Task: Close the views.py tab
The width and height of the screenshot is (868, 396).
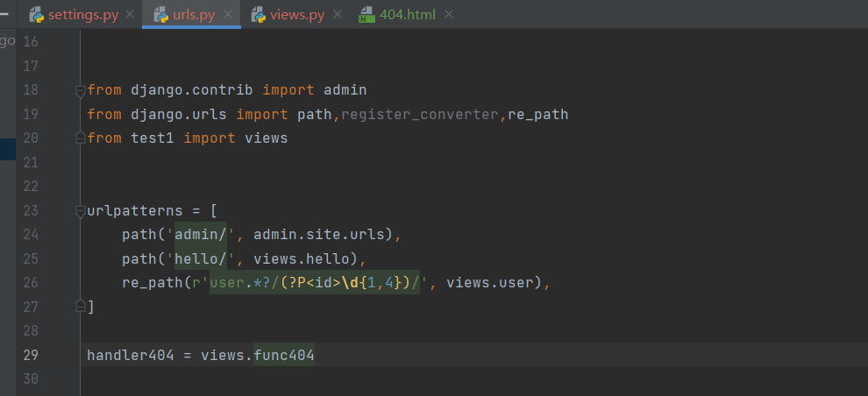Action: (x=338, y=14)
